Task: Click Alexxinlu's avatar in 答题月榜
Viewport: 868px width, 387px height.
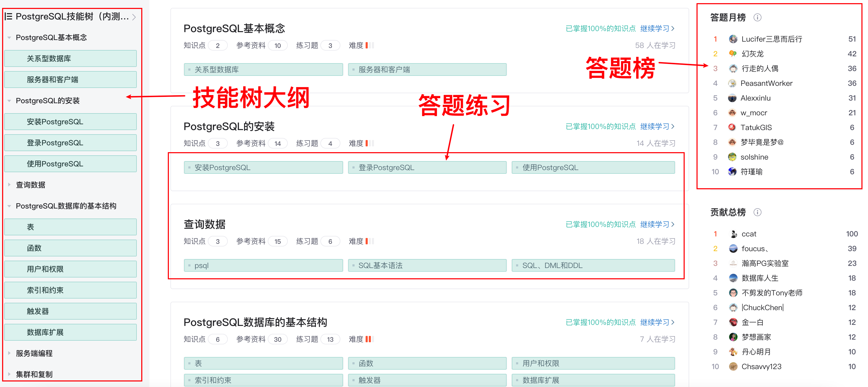Action: pos(732,98)
